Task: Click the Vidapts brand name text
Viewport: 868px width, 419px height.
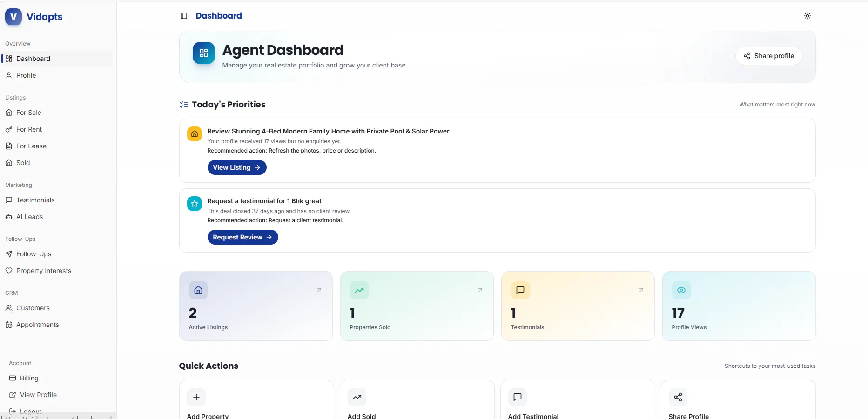Action: (45, 17)
